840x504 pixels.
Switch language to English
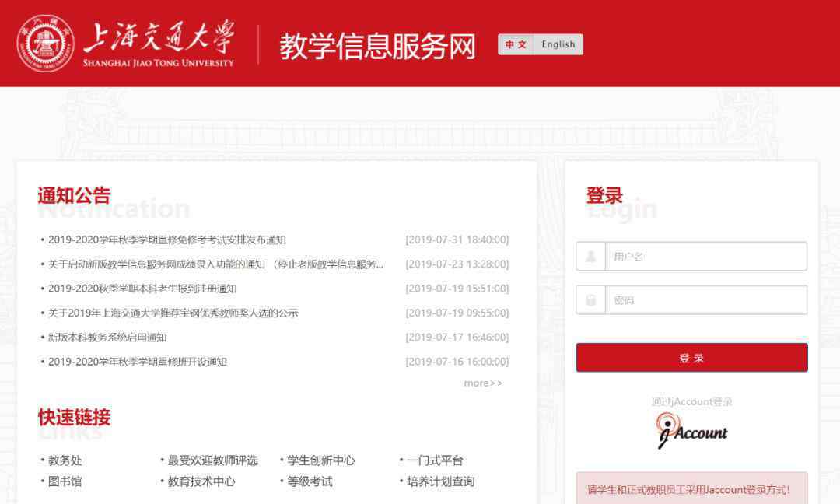pyautogui.click(x=558, y=44)
